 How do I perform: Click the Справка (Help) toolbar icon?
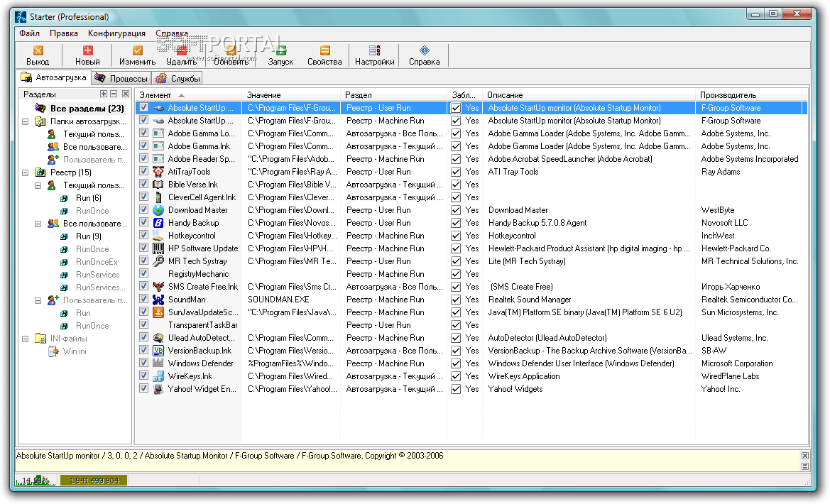click(424, 51)
